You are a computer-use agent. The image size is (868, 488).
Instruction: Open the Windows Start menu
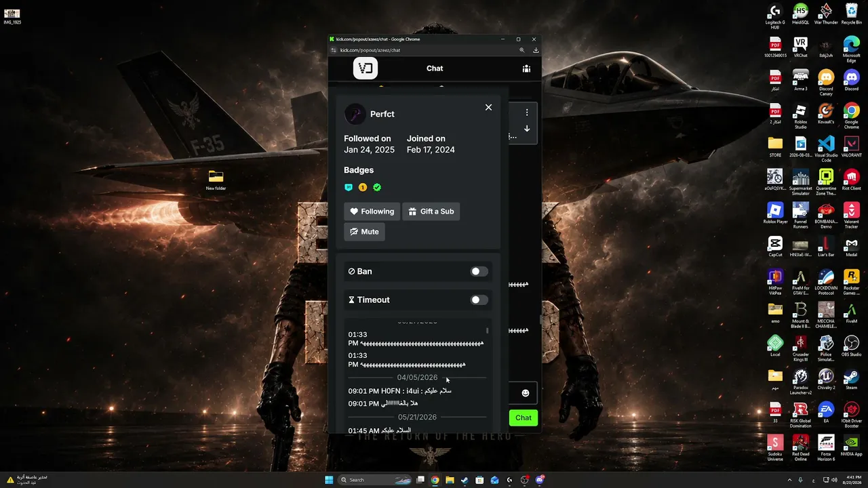[x=329, y=480]
